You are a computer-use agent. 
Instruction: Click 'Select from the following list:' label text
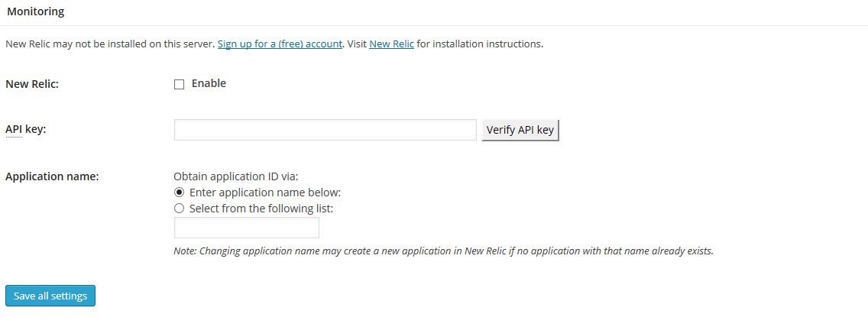click(x=261, y=209)
